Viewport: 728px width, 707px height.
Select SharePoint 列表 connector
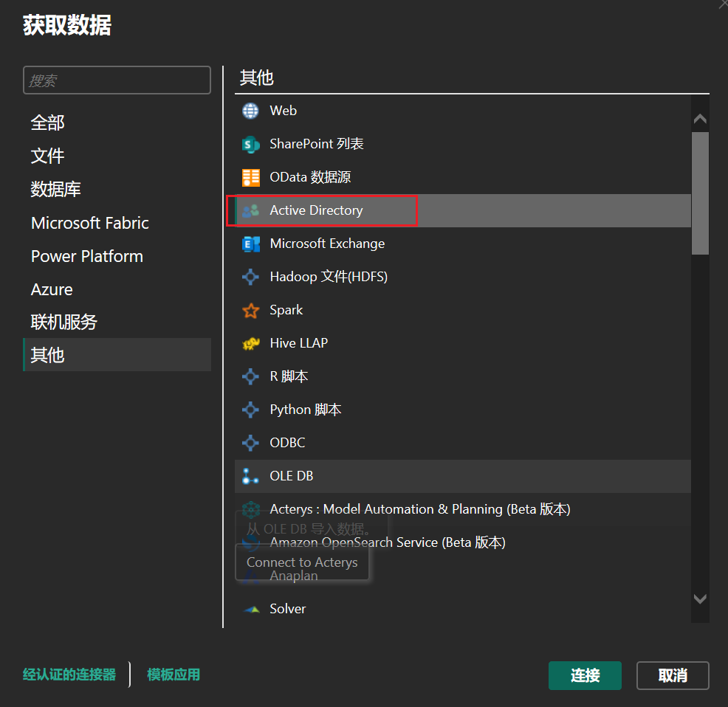[463, 145]
